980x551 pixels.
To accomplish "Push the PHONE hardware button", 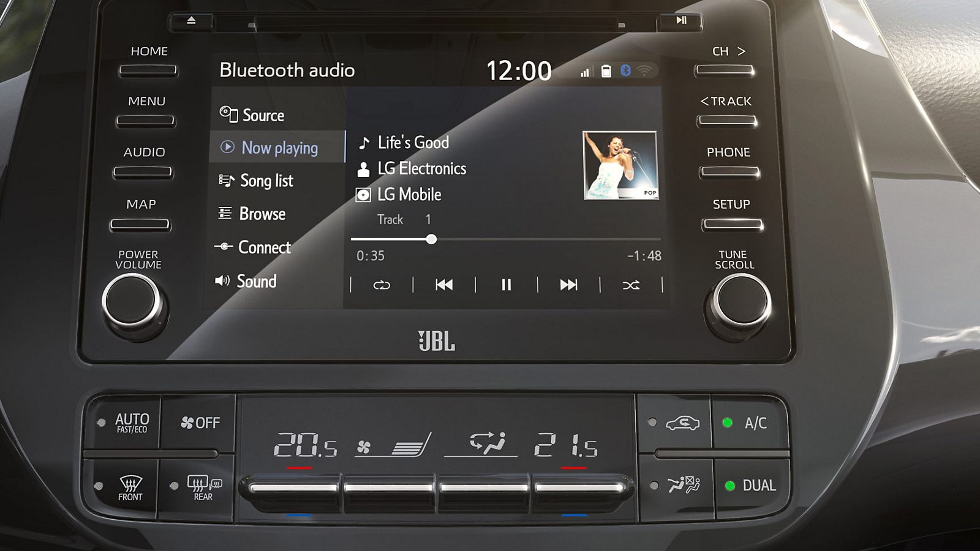I will point(730,172).
